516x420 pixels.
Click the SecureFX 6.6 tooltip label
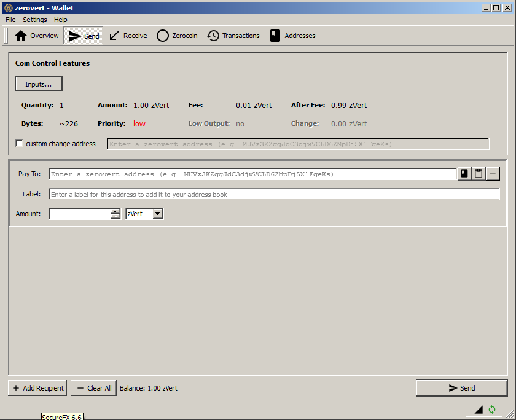(62, 417)
